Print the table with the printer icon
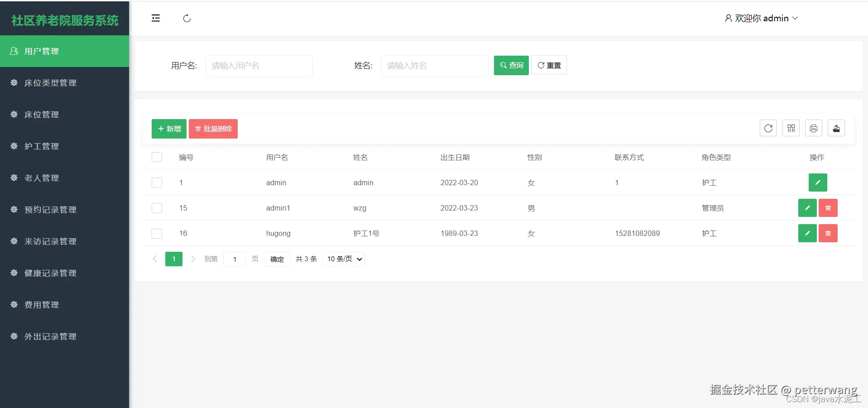 click(x=814, y=128)
